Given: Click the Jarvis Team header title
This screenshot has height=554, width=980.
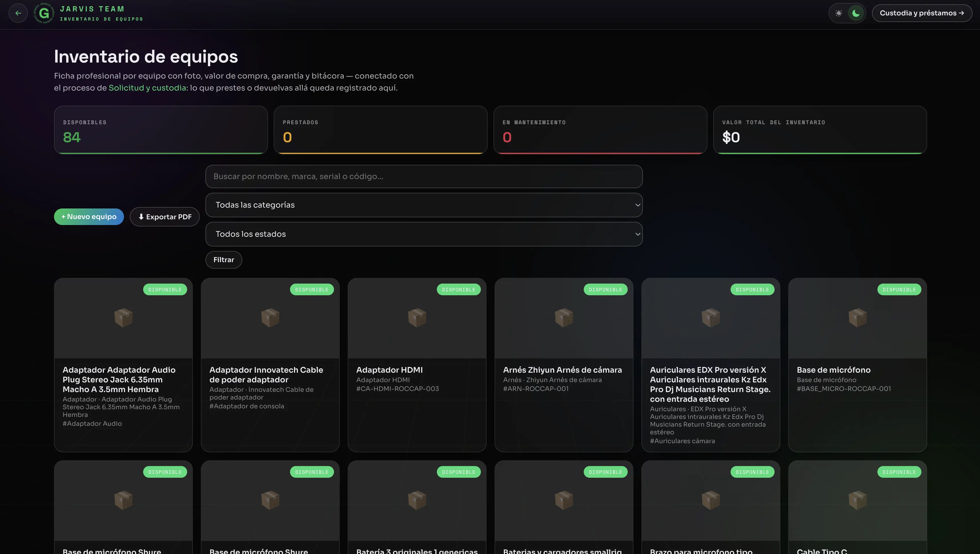Looking at the screenshot, I should [93, 9].
